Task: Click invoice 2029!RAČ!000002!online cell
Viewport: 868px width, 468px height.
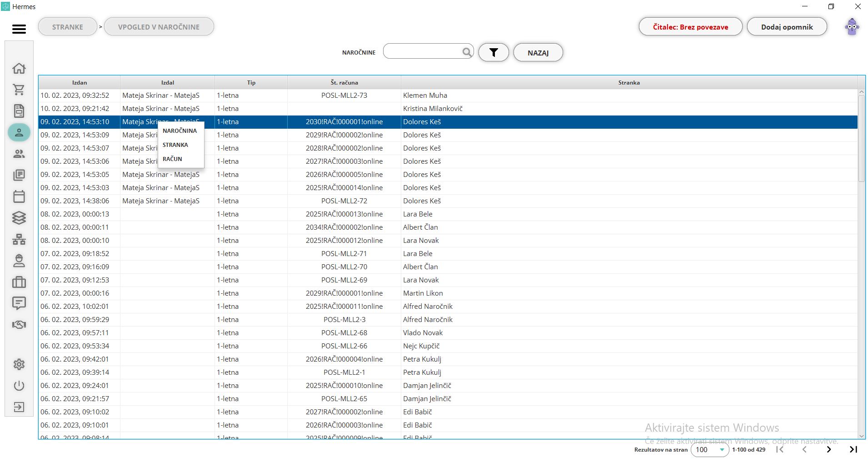Action: [x=344, y=135]
